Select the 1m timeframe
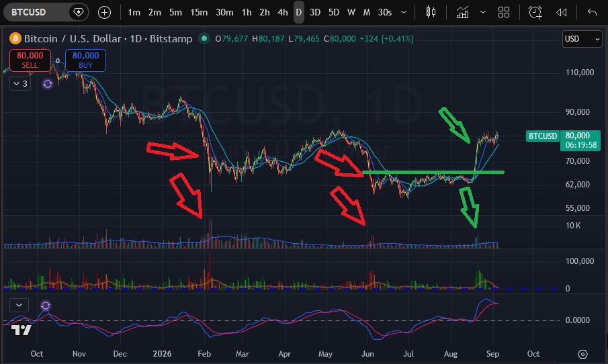Screen dimensions: 608x364 tap(134, 12)
